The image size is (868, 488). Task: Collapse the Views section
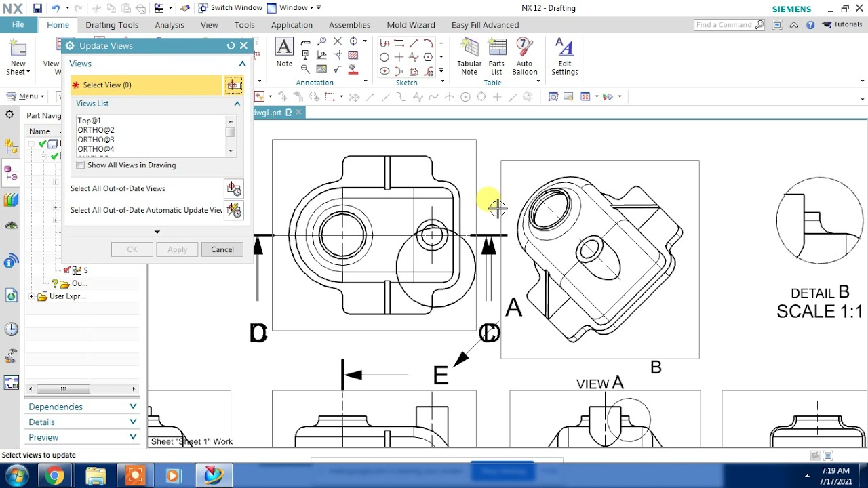[242, 64]
